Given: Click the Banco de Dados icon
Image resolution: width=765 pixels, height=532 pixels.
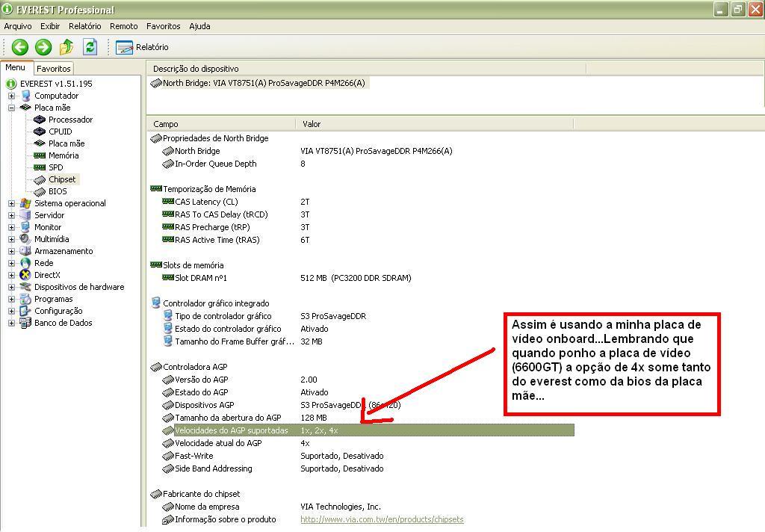Looking at the screenshot, I should click(x=25, y=323).
